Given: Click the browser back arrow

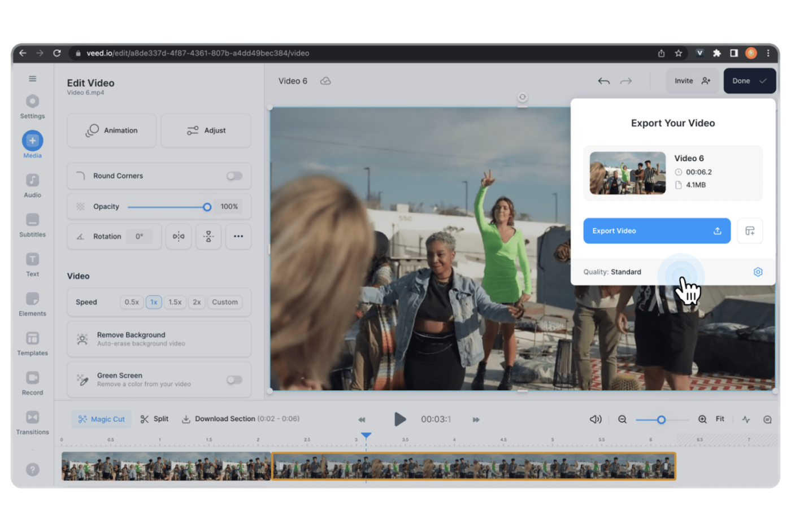Looking at the screenshot, I should 23,53.
